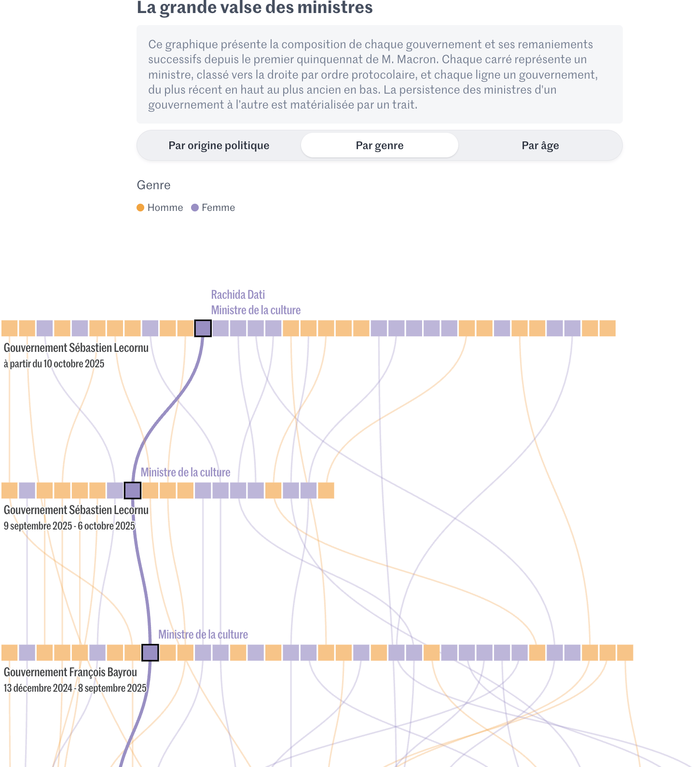Click highlighted culture minister square in Bayrou row

click(x=150, y=653)
